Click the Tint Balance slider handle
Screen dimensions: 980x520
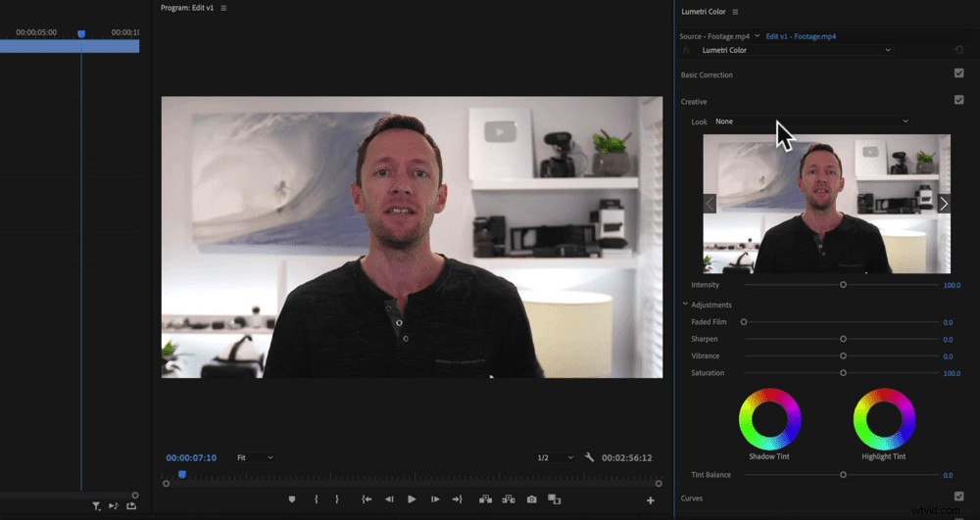click(843, 475)
